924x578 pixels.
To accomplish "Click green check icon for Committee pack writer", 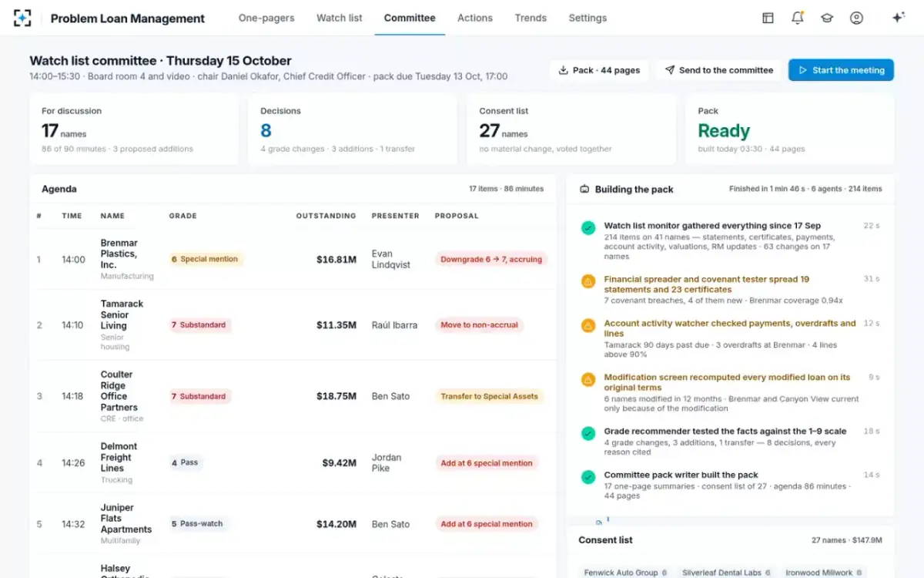I will coord(588,477).
